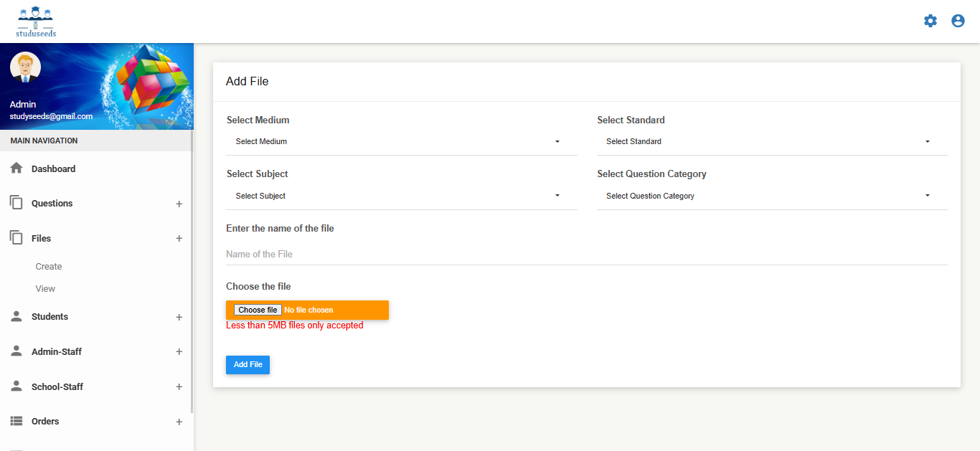980x451 pixels.
Task: Expand the Questions menu plus sign
Action: point(179,204)
